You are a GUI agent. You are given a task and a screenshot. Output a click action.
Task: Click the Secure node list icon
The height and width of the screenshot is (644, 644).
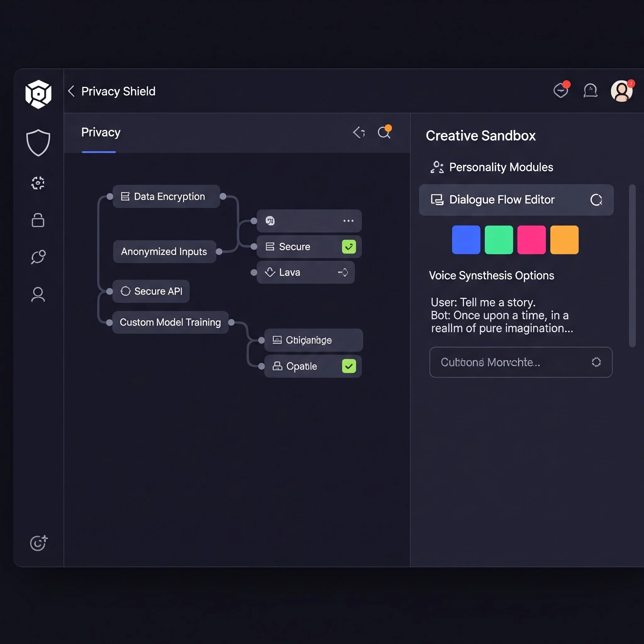[270, 246]
